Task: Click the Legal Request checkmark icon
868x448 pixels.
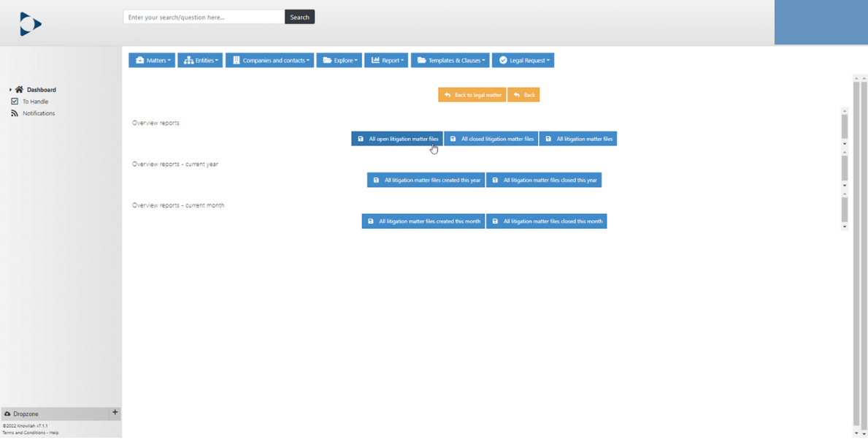Action: pyautogui.click(x=504, y=60)
